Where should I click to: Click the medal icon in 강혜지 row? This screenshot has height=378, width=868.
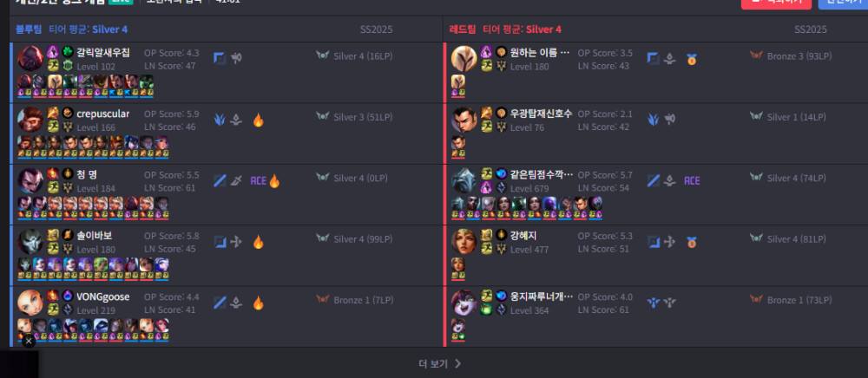pos(692,242)
